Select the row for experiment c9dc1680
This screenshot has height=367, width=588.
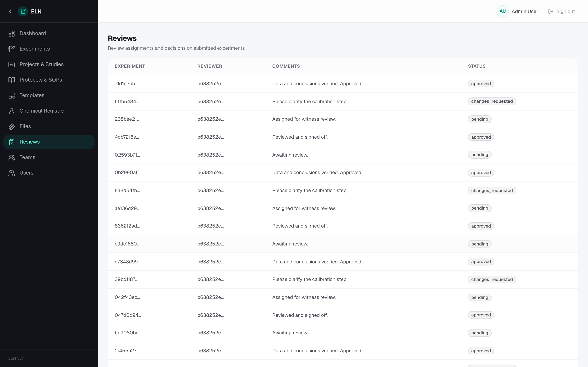pos(343,244)
